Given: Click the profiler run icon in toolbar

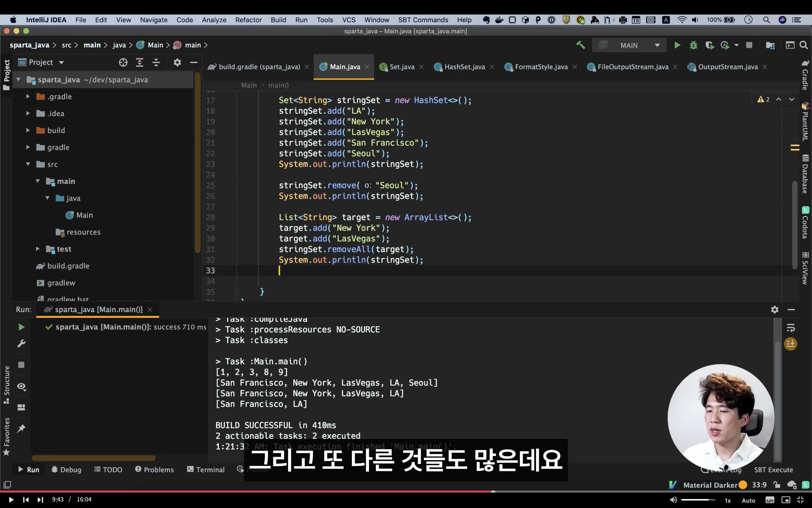Looking at the screenshot, I should (725, 45).
